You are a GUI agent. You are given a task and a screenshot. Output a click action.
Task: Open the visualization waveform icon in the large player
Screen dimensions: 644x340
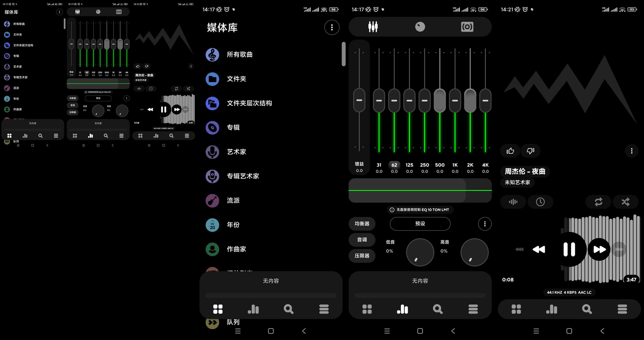pyautogui.click(x=513, y=202)
